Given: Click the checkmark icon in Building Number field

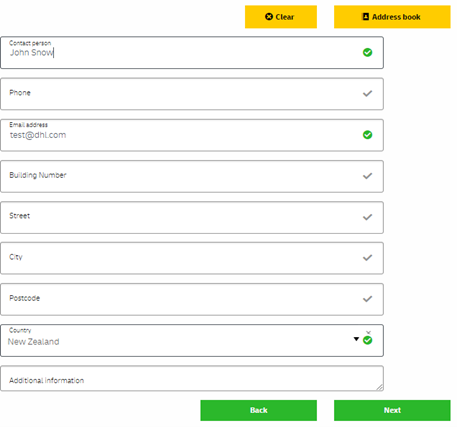Looking at the screenshot, I should 367,176.
